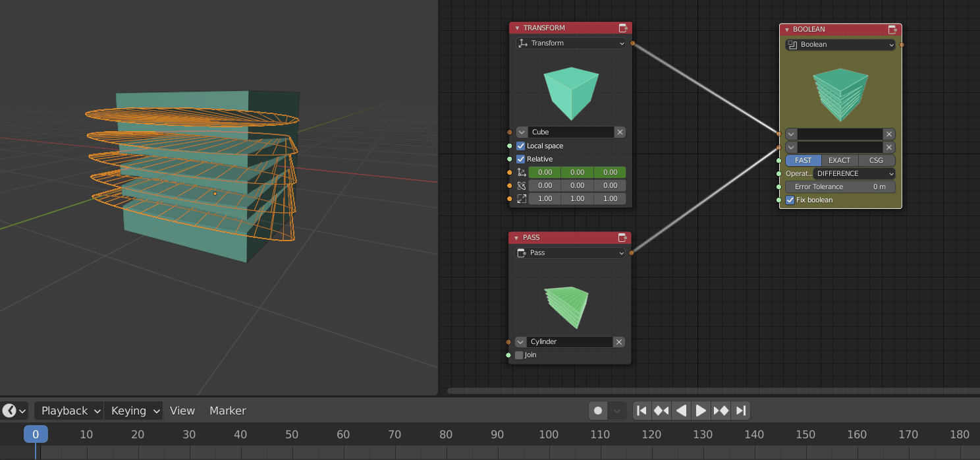Image resolution: width=980 pixels, height=460 pixels.
Task: Open the timeline editor type menu
Action: point(14,411)
